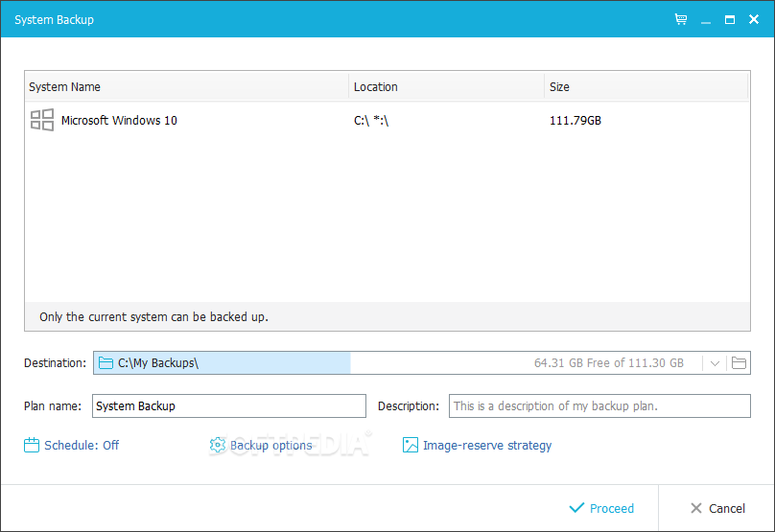The height and width of the screenshot is (532, 775).
Task: Click the 111.79GB size cell
Action: point(575,120)
